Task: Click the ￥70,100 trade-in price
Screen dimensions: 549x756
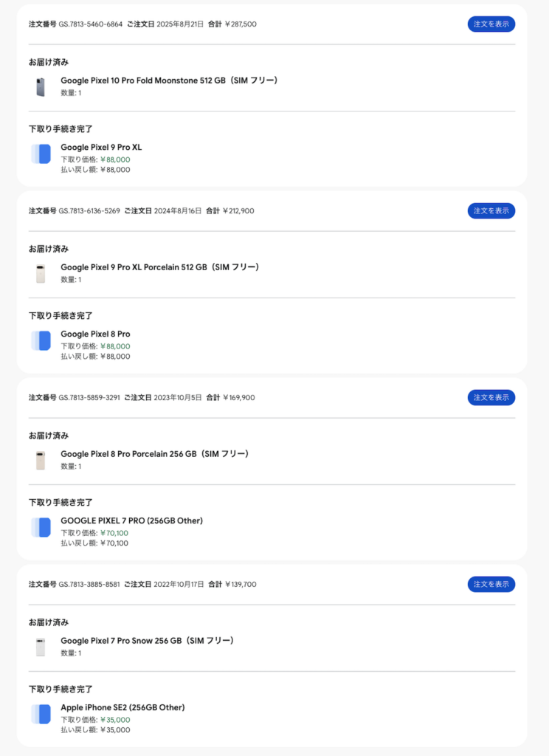Action: pyautogui.click(x=115, y=533)
